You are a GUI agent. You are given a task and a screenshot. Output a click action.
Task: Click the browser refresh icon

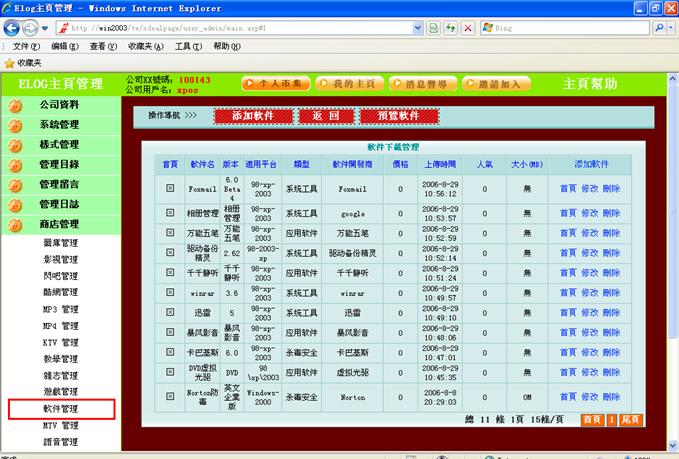449,28
